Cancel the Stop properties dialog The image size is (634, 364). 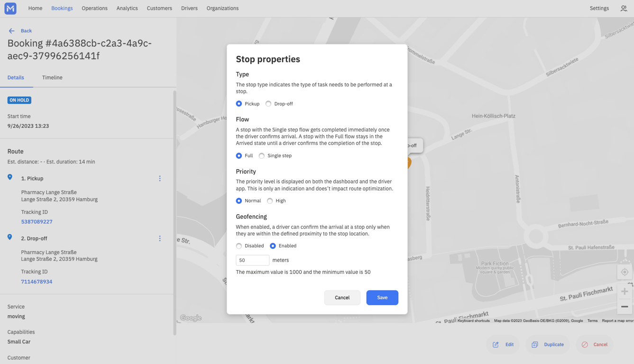click(x=342, y=298)
